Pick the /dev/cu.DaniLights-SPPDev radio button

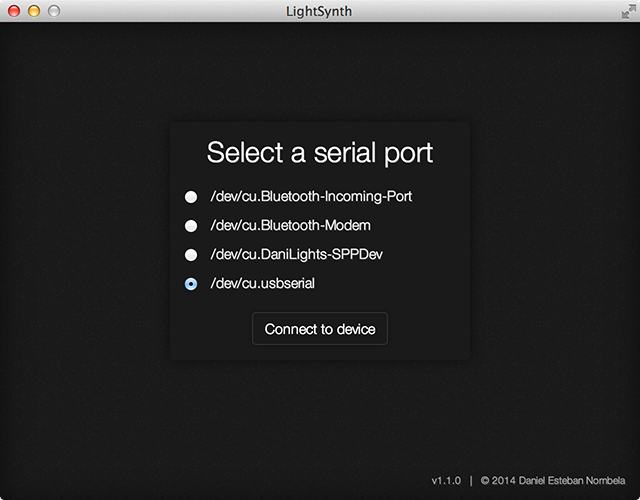point(191,255)
